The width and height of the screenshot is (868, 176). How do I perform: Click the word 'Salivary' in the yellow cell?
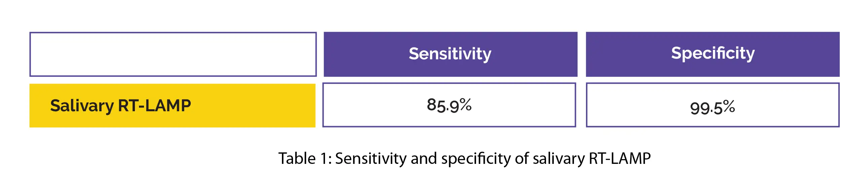point(82,106)
